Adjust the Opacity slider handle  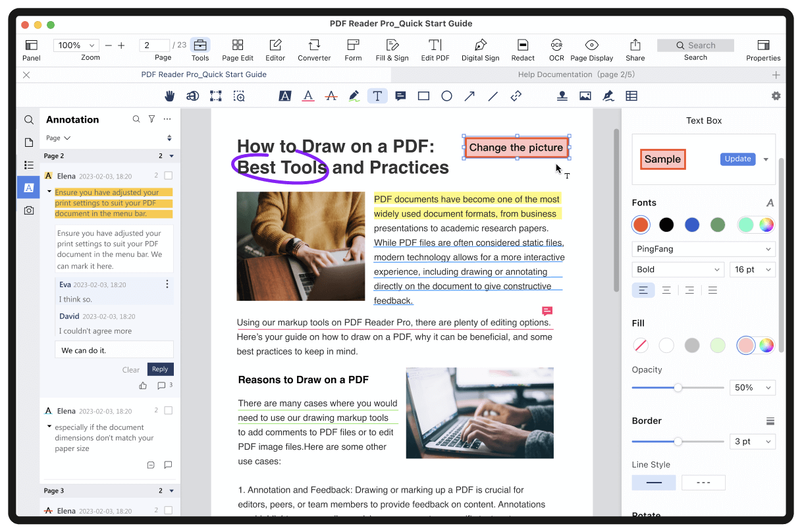(x=678, y=388)
